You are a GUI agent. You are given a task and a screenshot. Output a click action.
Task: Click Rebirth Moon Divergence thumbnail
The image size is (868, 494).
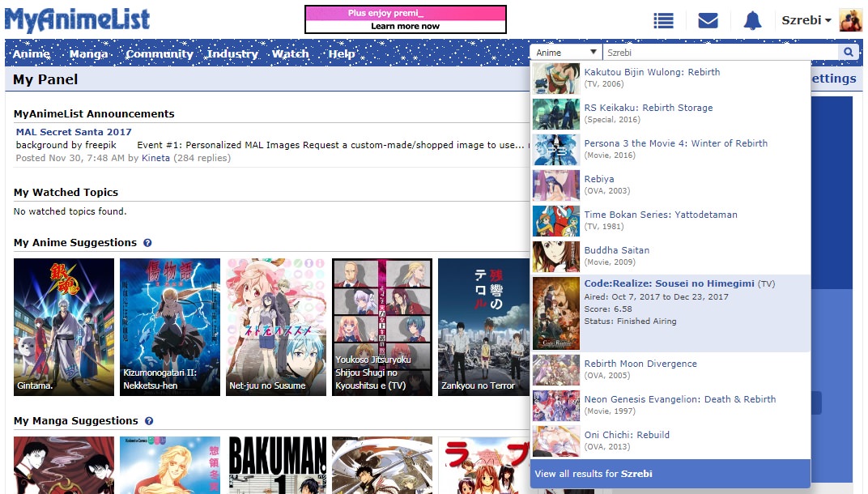(x=555, y=370)
